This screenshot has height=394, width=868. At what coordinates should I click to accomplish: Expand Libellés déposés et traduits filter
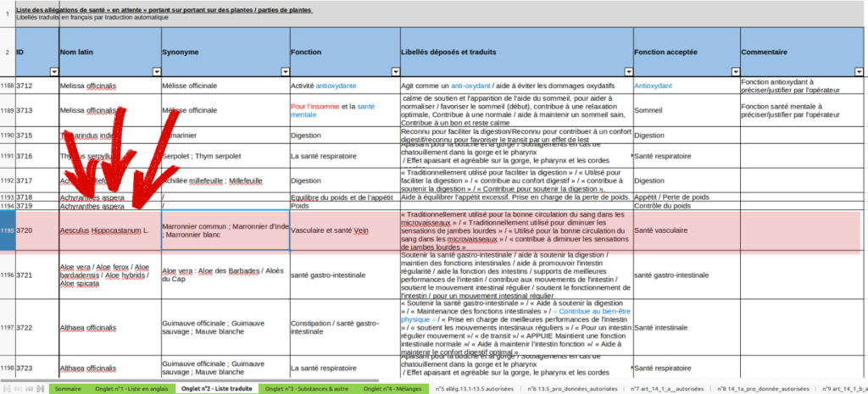click(x=626, y=72)
